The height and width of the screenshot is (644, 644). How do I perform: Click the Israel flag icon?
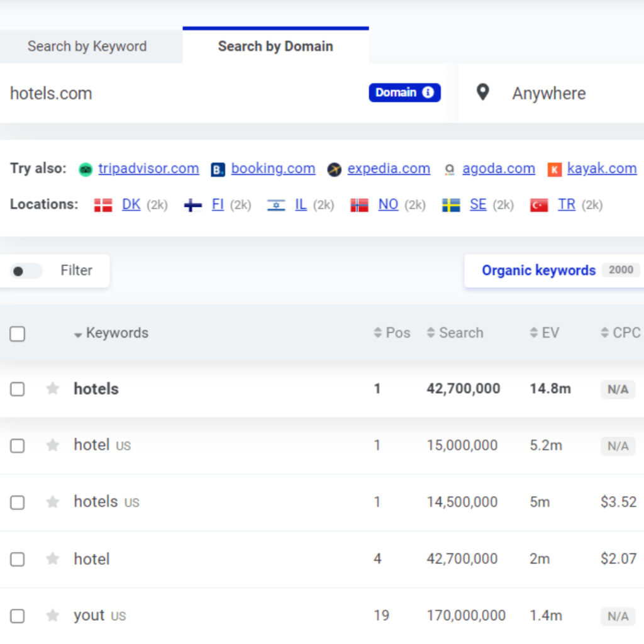(x=276, y=205)
